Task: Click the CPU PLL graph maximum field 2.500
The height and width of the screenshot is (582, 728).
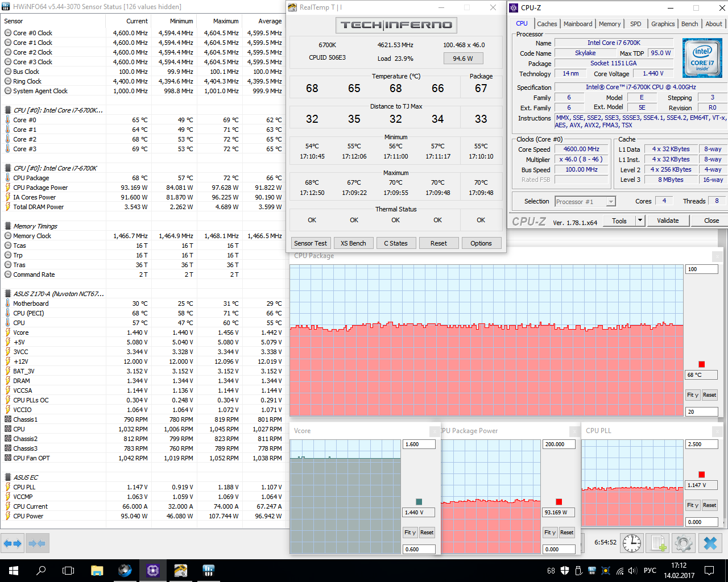Action: coord(702,444)
